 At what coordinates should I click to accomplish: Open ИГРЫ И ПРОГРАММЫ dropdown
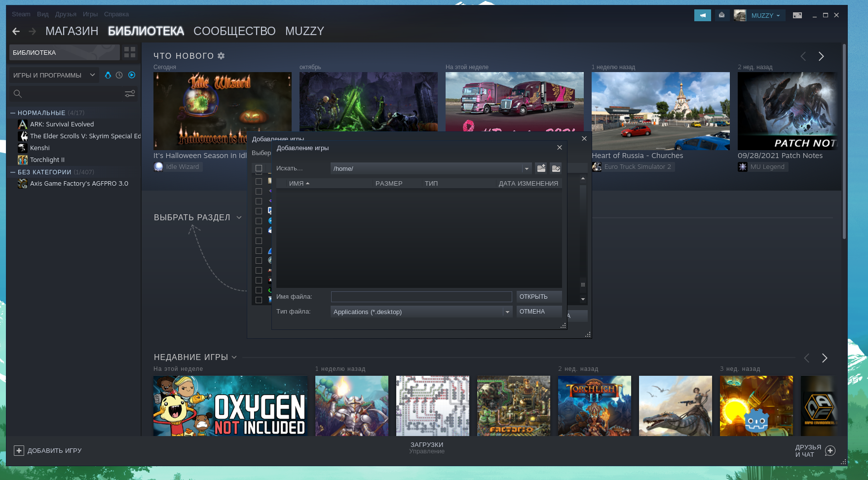point(54,75)
